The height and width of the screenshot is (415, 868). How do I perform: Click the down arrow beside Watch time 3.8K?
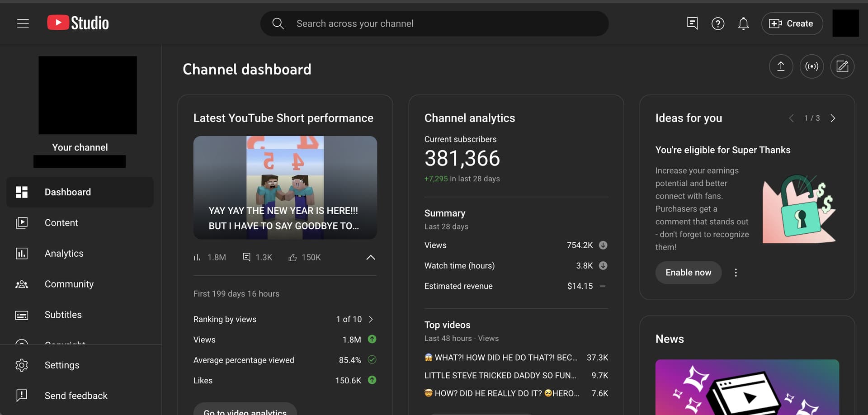point(603,265)
